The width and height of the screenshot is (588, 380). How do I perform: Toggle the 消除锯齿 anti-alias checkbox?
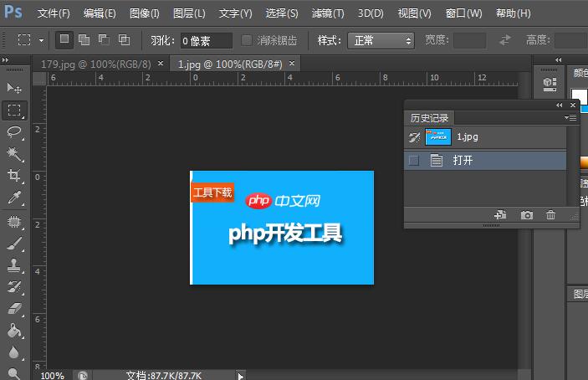[x=247, y=40]
